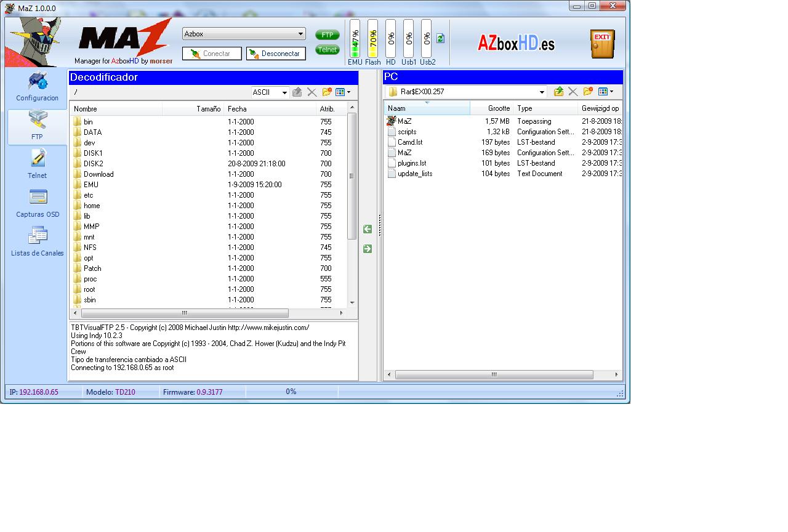Select the MaZ Configuration Settings file
Image resolution: width=788 pixels, height=532 pixels.
[x=504, y=153]
